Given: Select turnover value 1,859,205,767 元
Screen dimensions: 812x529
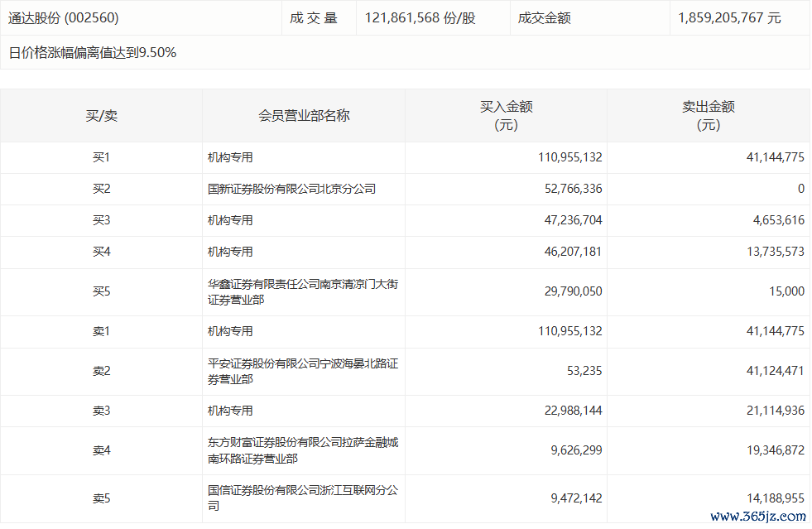Looking at the screenshot, I should (x=729, y=18).
